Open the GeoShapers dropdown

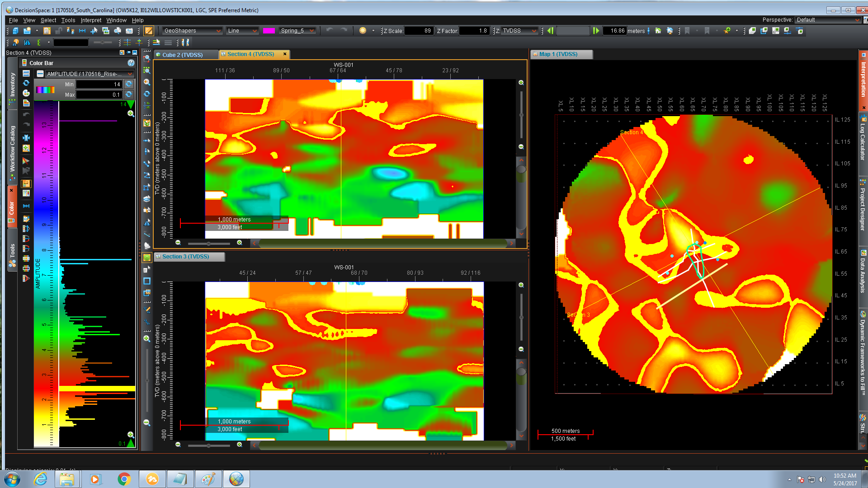coord(192,31)
